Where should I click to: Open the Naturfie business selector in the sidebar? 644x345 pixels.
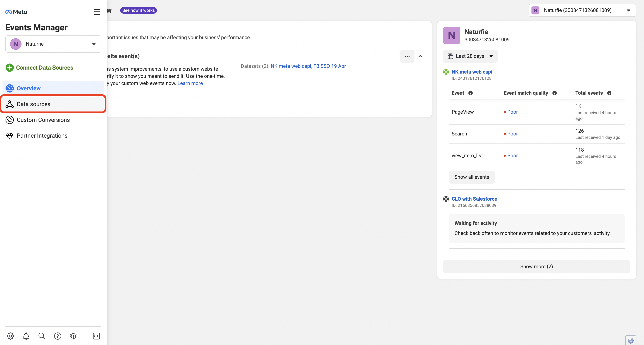pos(53,44)
